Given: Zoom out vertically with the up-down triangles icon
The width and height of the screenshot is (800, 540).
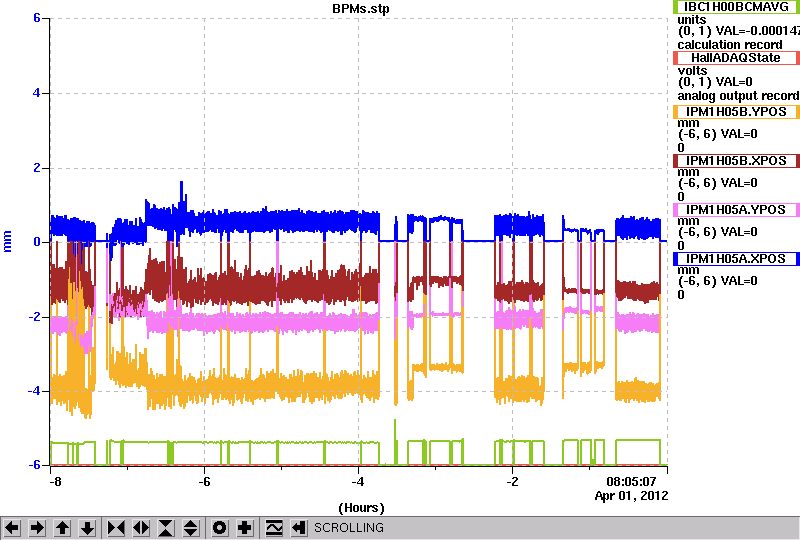Looking at the screenshot, I should click(191, 528).
